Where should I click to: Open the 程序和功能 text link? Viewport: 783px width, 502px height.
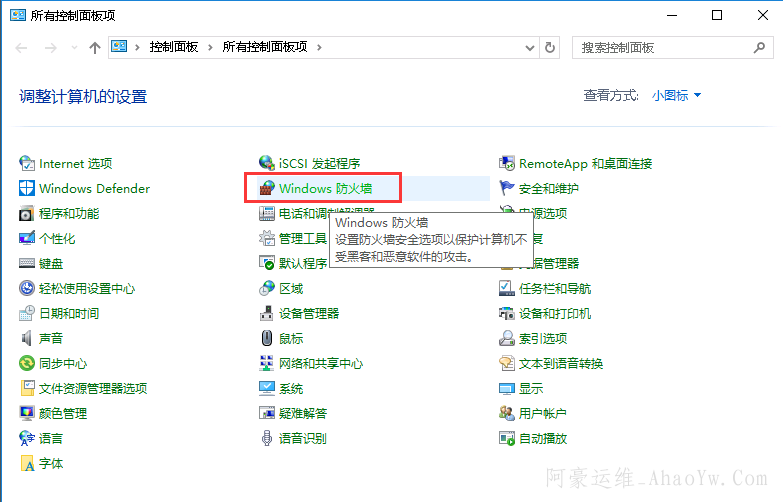point(69,214)
